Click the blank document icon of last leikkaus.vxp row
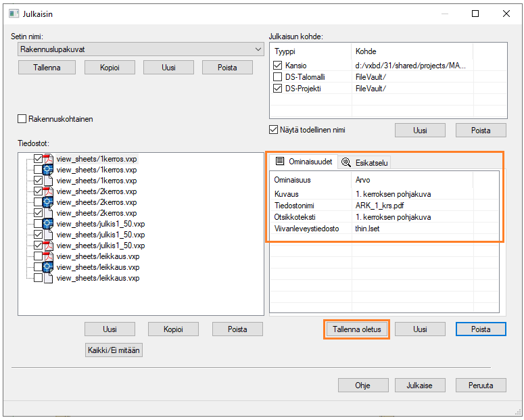Screen dimensions: 524x420 click(49, 278)
